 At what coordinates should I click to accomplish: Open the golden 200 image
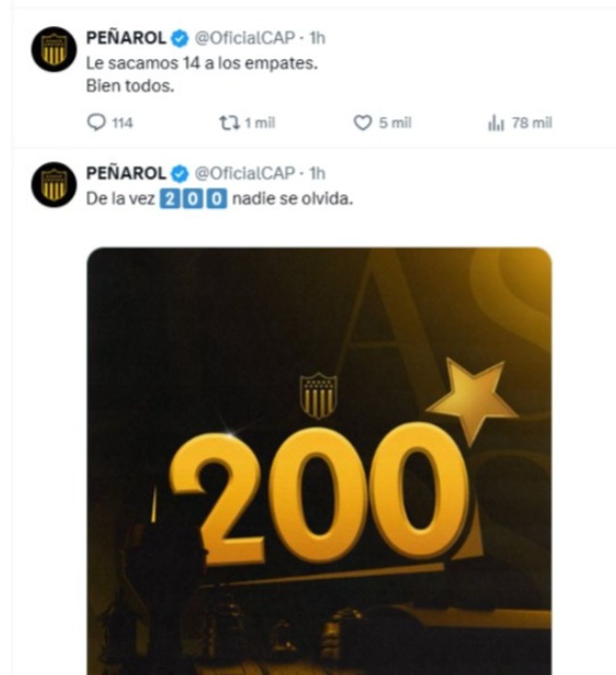point(320,461)
